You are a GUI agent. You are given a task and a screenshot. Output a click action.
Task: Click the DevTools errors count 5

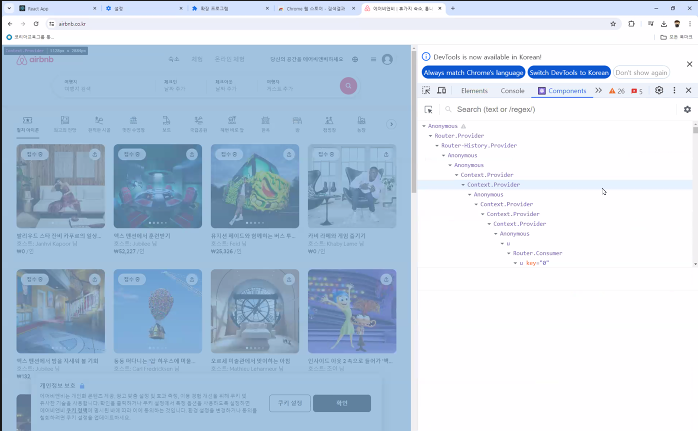(637, 91)
